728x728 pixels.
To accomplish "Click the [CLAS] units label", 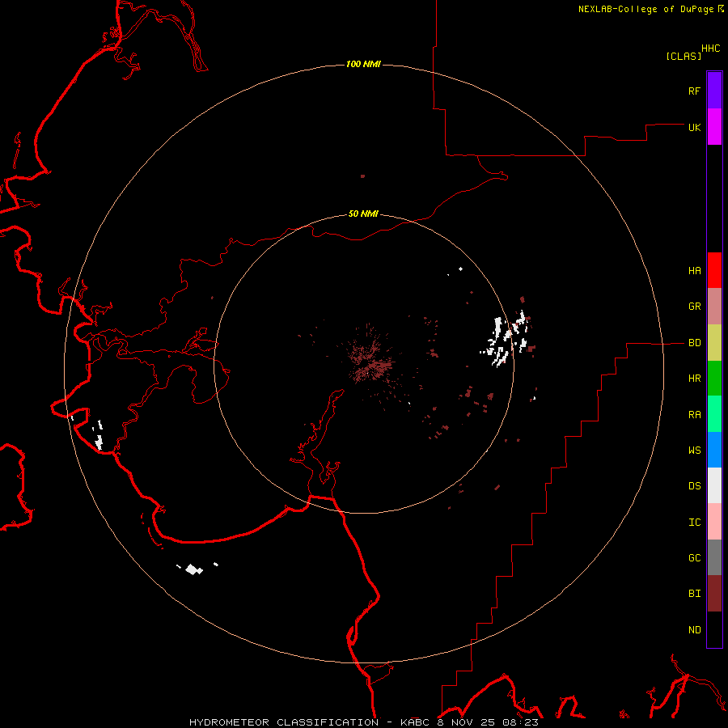I will point(684,57).
